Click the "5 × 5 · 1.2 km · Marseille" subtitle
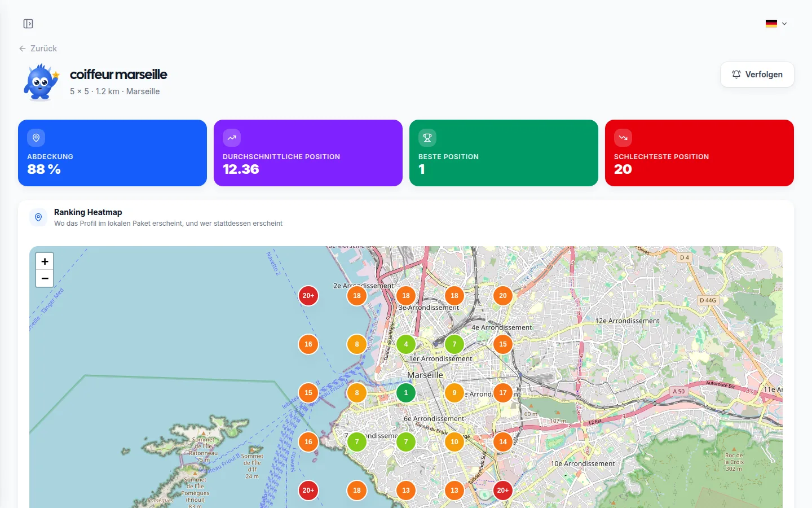 pyautogui.click(x=114, y=91)
